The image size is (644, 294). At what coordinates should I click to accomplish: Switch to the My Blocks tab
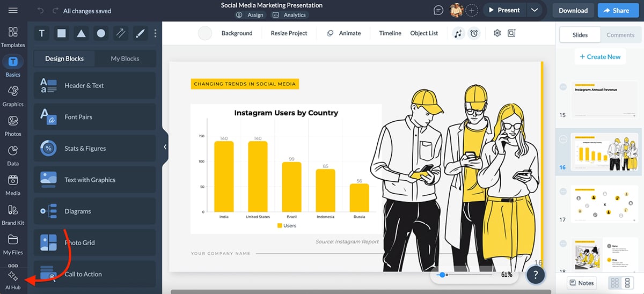click(125, 58)
